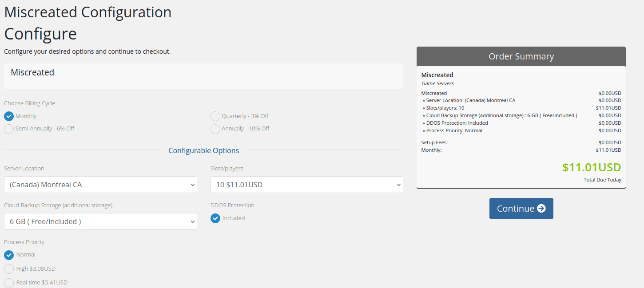Open the Server Location dropdown
The image size is (644, 288).
(100, 185)
